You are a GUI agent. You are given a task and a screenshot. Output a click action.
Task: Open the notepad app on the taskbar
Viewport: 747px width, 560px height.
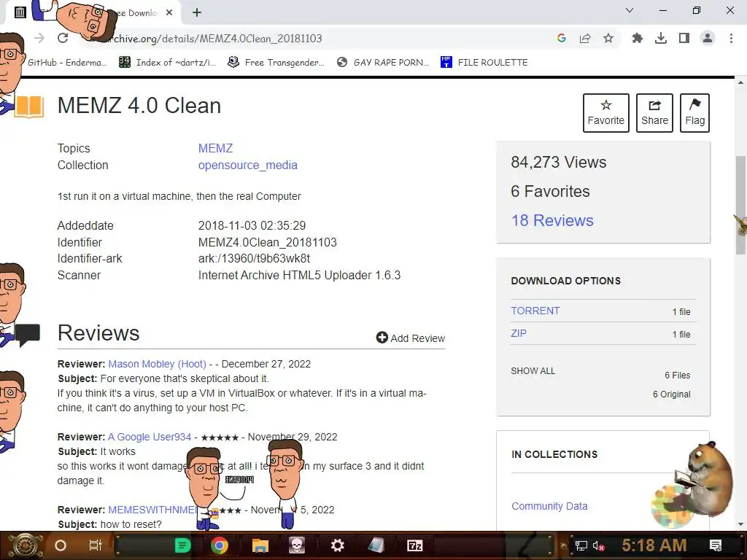tap(376, 545)
